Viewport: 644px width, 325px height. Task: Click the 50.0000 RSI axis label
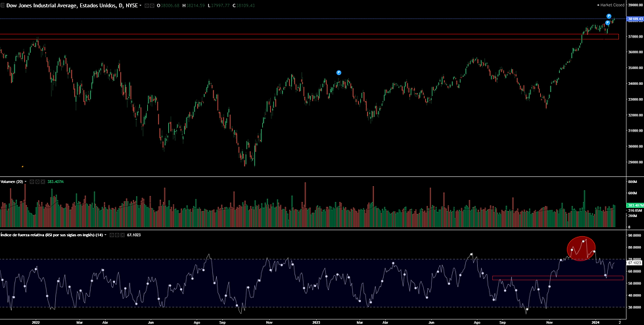point(635,284)
